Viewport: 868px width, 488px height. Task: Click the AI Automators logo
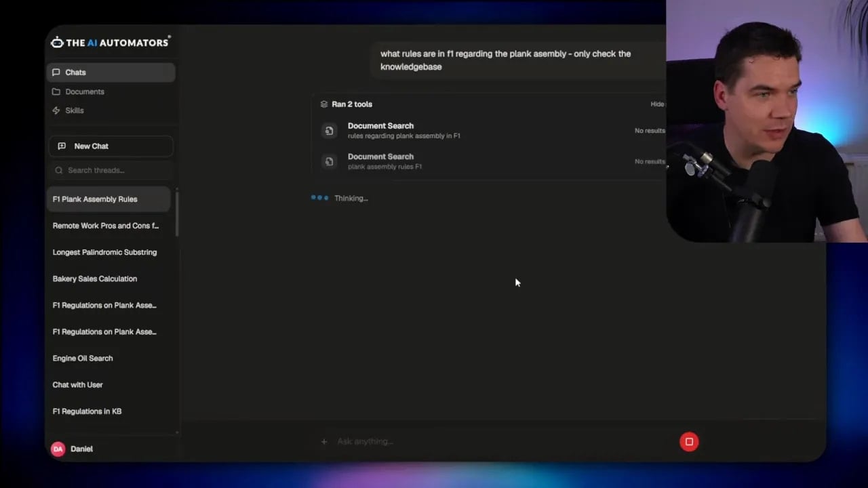click(x=110, y=42)
